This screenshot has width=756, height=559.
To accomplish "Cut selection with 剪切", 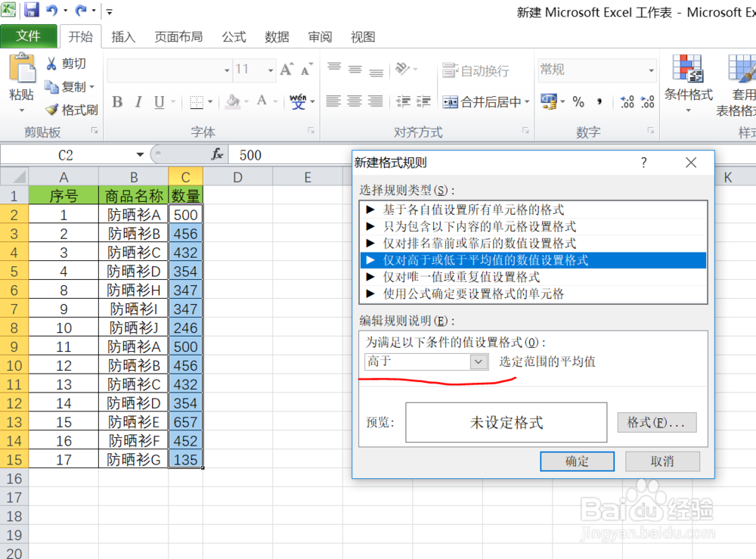I will [66, 64].
